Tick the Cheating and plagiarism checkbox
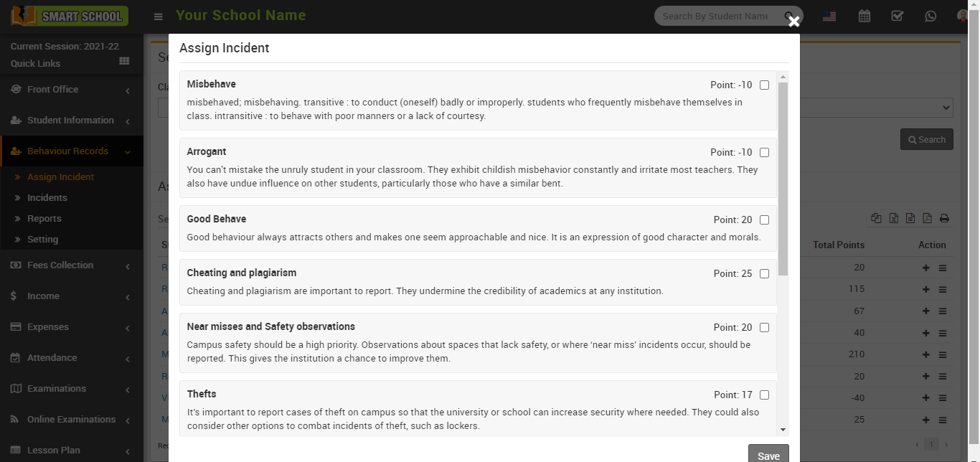980x462 pixels. pos(764,274)
